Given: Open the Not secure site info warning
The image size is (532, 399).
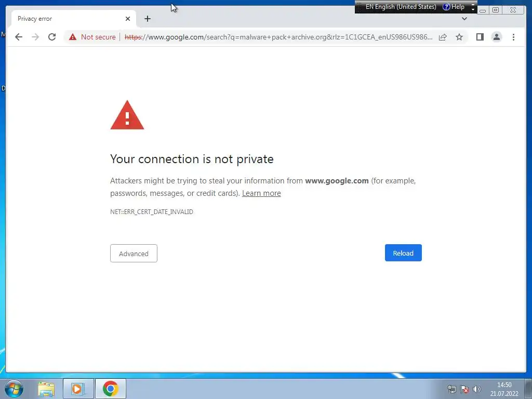Looking at the screenshot, I should pyautogui.click(x=92, y=37).
